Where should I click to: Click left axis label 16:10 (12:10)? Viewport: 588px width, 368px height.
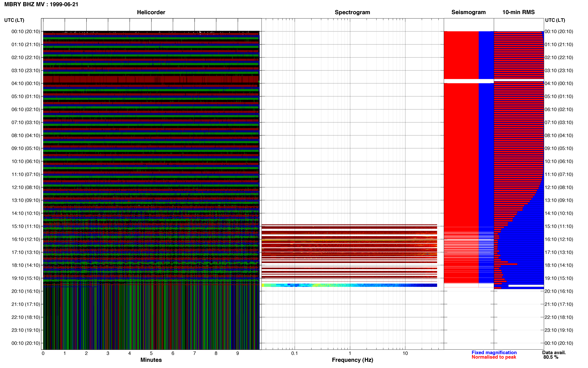(x=26, y=239)
